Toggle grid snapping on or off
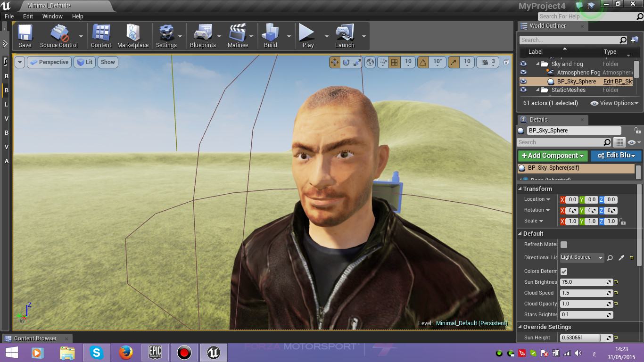This screenshot has height=362, width=644. pos(395,62)
